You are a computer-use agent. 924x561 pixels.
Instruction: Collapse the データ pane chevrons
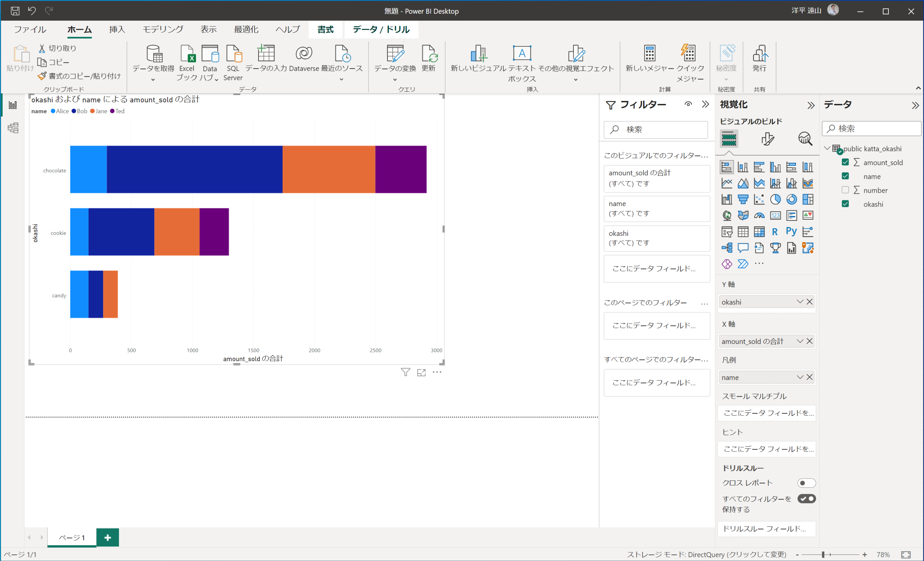tap(915, 105)
